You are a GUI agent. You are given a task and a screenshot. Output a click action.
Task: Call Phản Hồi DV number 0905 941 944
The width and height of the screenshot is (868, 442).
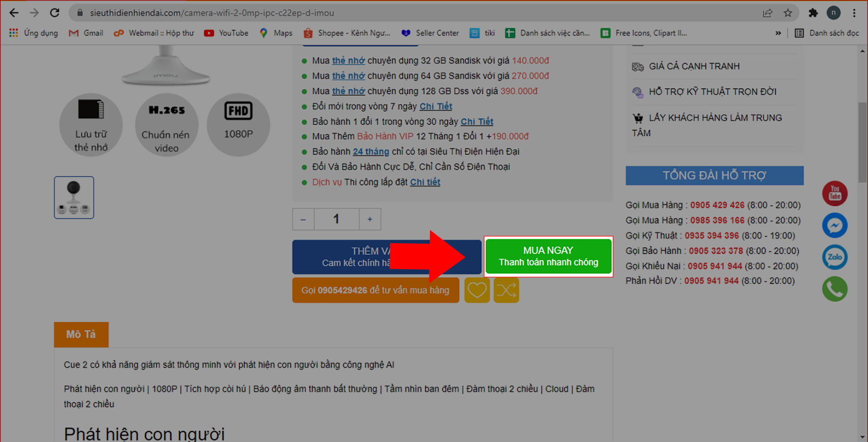pos(711,281)
